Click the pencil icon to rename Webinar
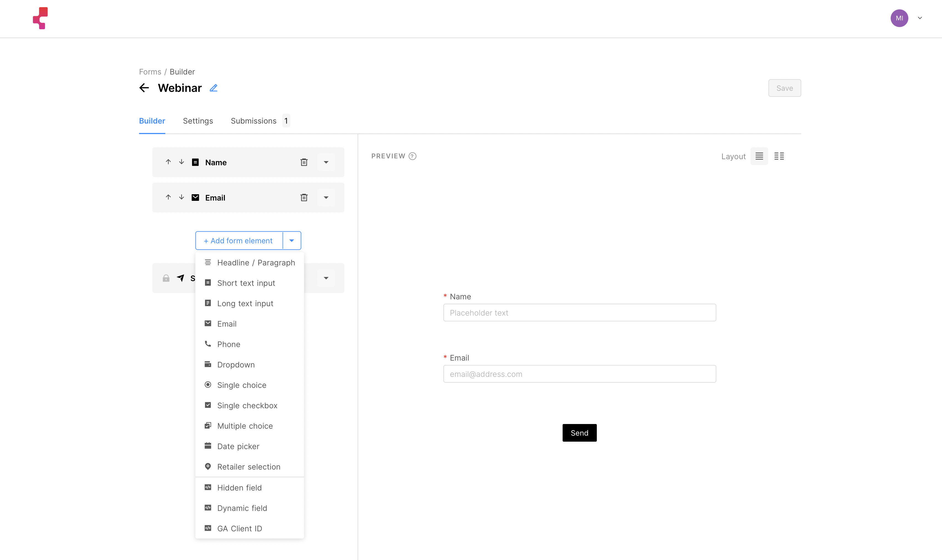The image size is (942, 560). [x=214, y=88]
